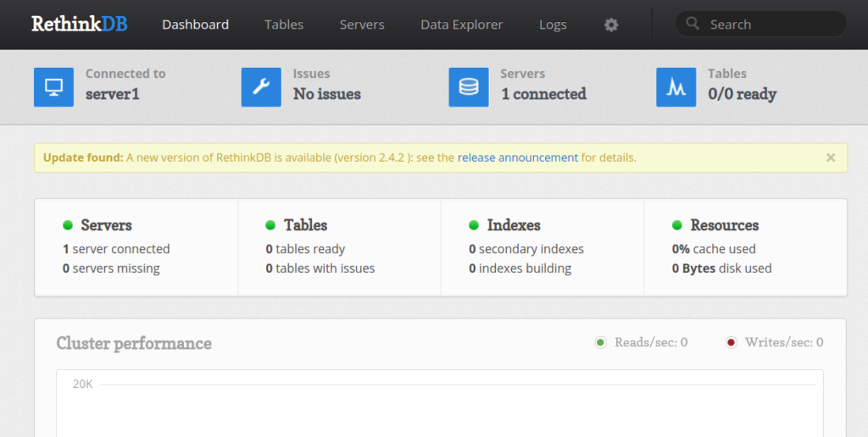Click the Tables graph icon

(676, 87)
